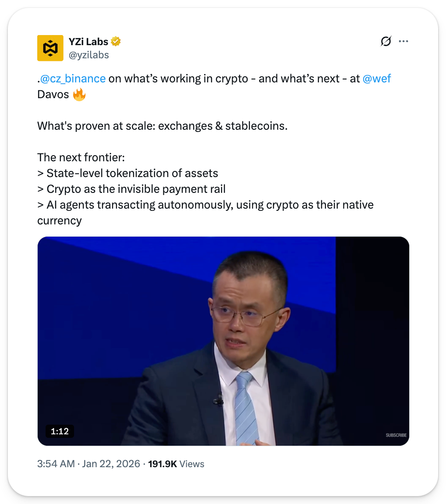
Task: Click the SUBSCRIBE watermark on the video
Action: (396, 435)
